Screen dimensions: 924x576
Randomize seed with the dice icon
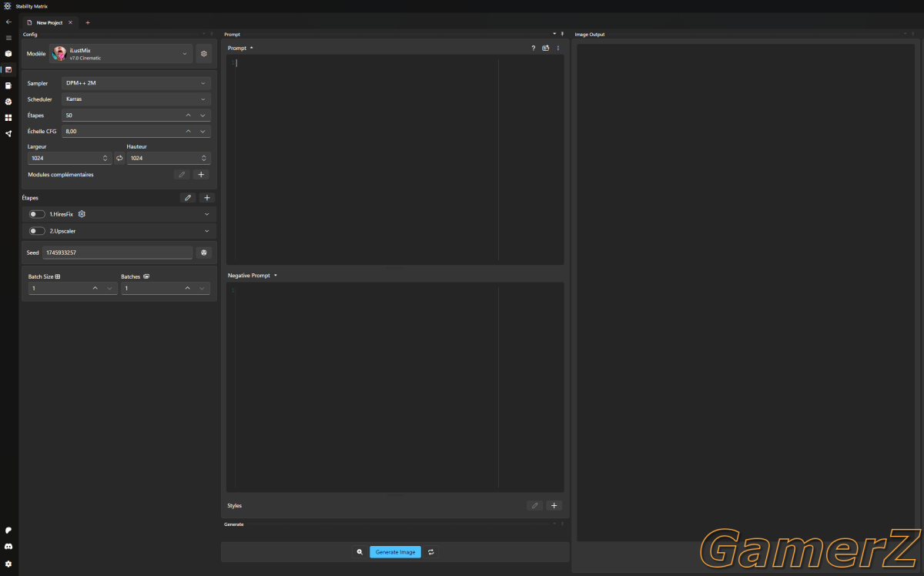click(204, 253)
